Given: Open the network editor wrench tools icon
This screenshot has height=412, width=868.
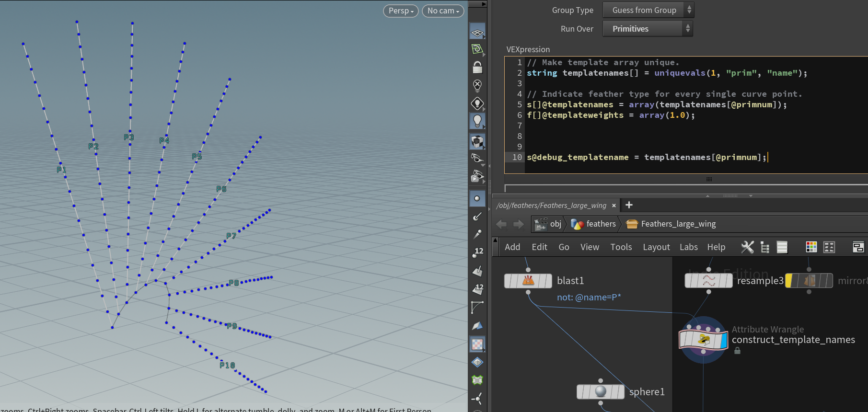Looking at the screenshot, I should [x=747, y=247].
